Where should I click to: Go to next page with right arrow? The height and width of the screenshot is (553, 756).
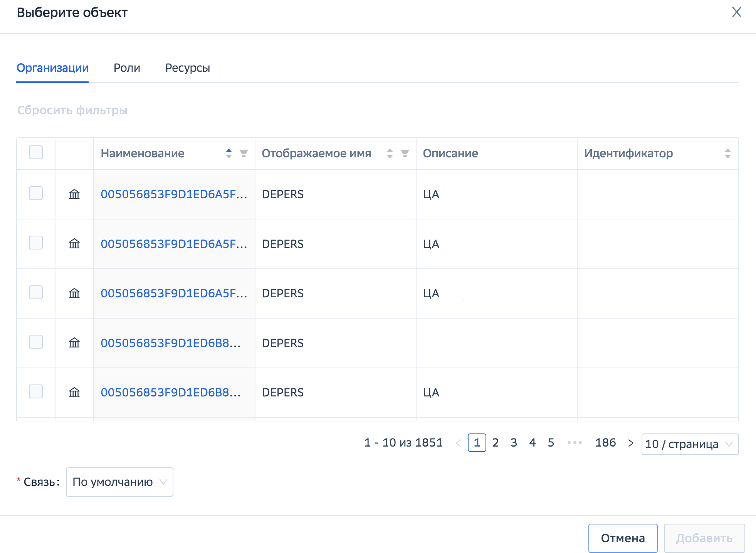tap(630, 443)
